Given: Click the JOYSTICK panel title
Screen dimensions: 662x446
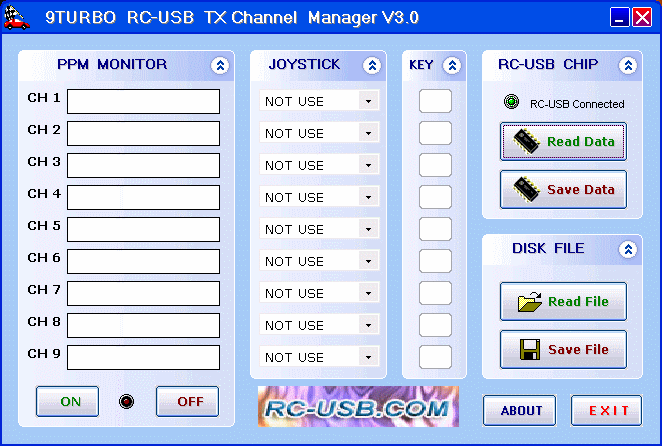Looking at the screenshot, I should pyautogui.click(x=304, y=64).
